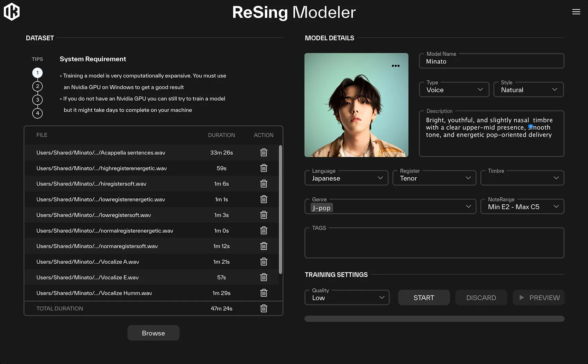Open the three-dots menu on portrait
The width and height of the screenshot is (588, 364).
[395, 66]
